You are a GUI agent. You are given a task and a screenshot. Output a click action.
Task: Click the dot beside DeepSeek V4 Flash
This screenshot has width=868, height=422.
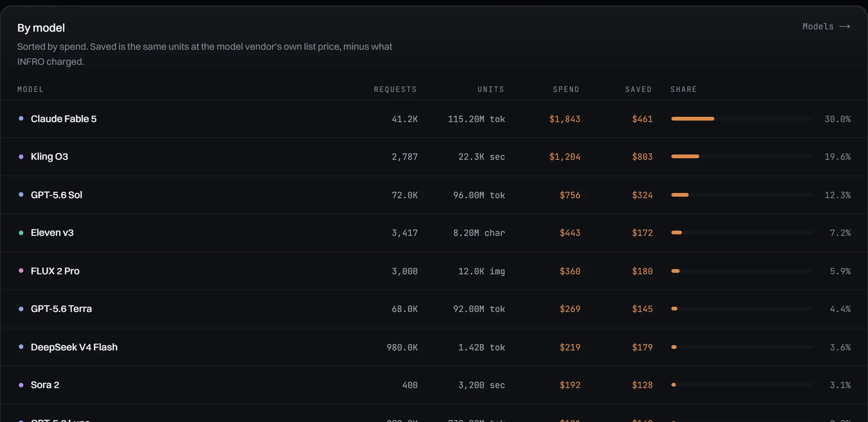tap(21, 347)
